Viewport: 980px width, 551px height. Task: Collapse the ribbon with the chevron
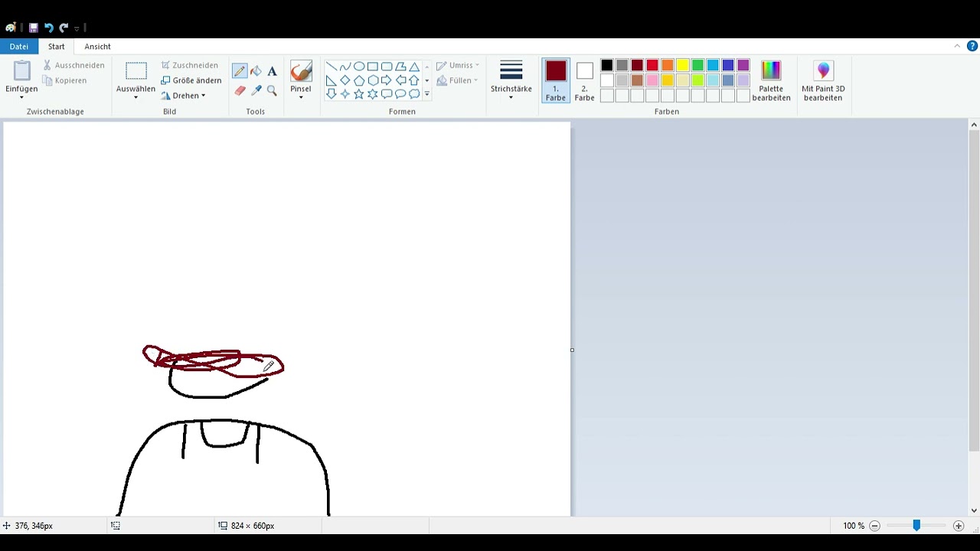pyautogui.click(x=957, y=47)
